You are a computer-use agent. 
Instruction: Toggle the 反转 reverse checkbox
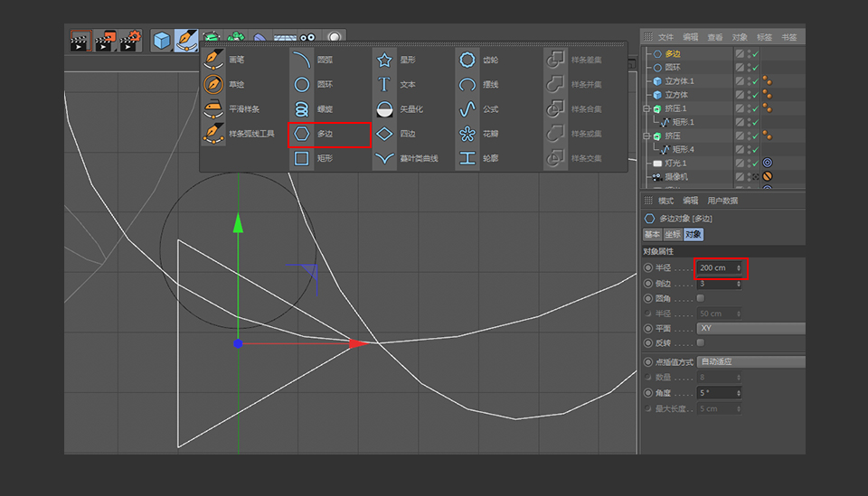click(x=701, y=343)
